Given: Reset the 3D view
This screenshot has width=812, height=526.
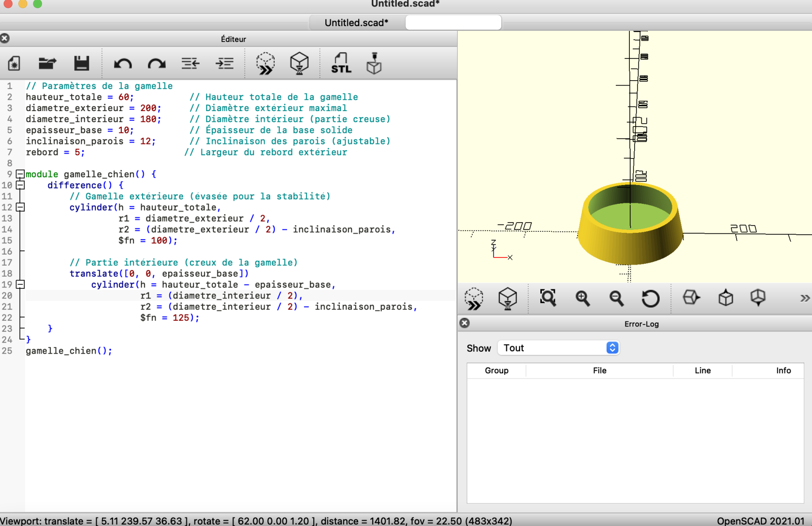Looking at the screenshot, I should (651, 298).
